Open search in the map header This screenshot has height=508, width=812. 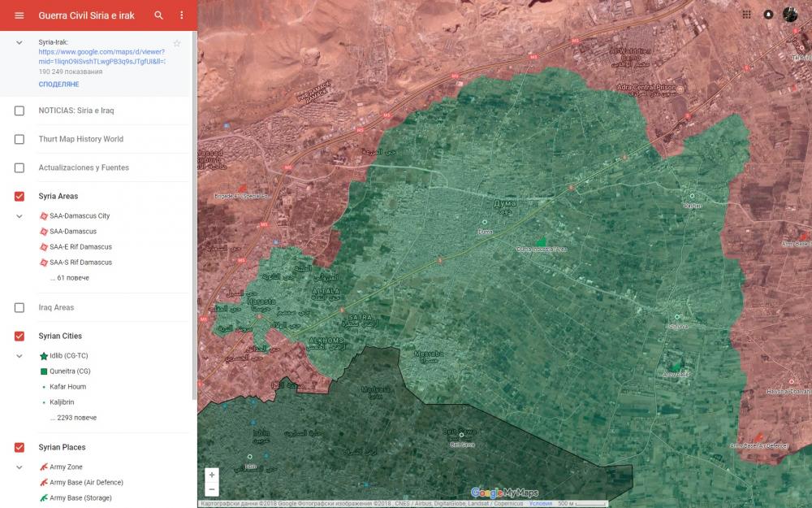coord(159,15)
